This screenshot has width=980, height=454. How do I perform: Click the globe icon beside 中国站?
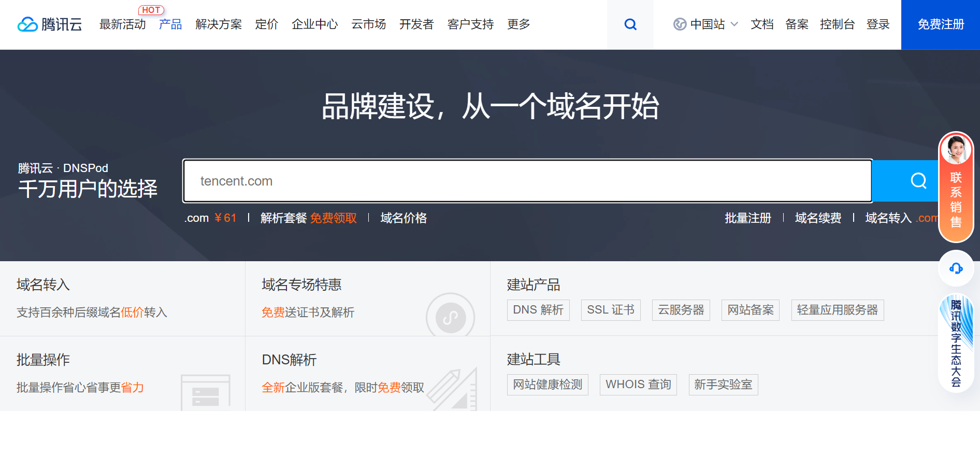(x=680, y=24)
